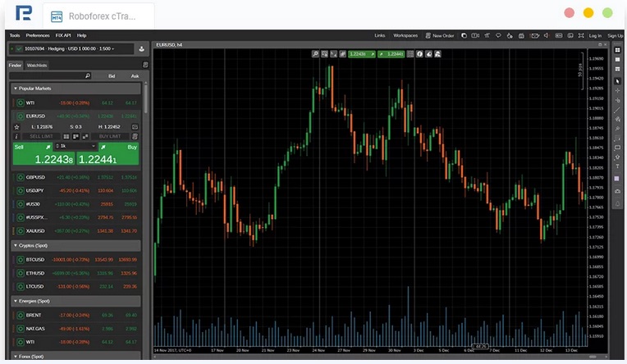Open the Help menu
The width and height of the screenshot is (627, 364).
click(x=81, y=35)
